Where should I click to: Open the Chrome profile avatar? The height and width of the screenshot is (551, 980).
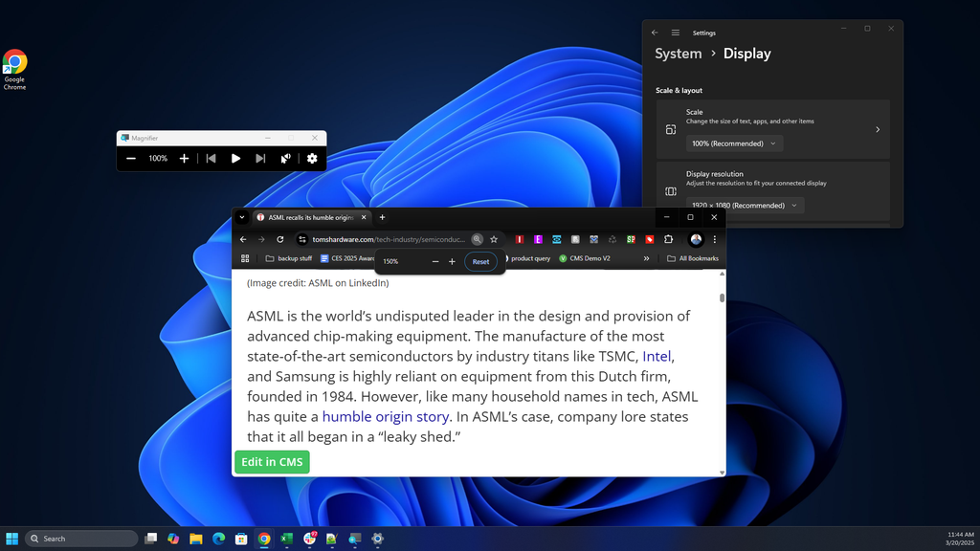point(696,240)
